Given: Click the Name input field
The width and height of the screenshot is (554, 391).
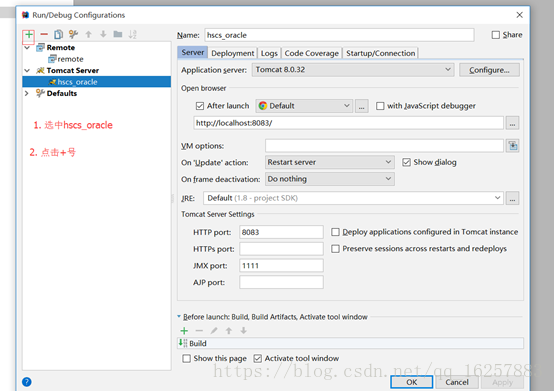Looking at the screenshot, I should pyautogui.click(x=339, y=35).
